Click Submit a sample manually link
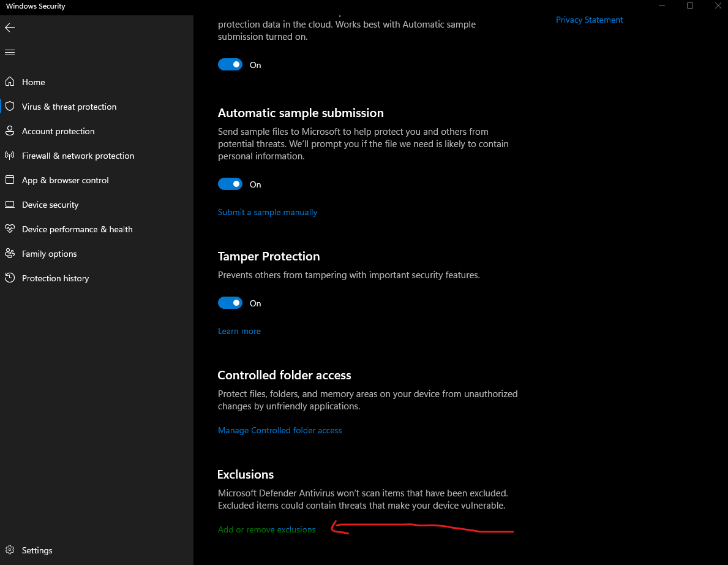 tap(268, 212)
